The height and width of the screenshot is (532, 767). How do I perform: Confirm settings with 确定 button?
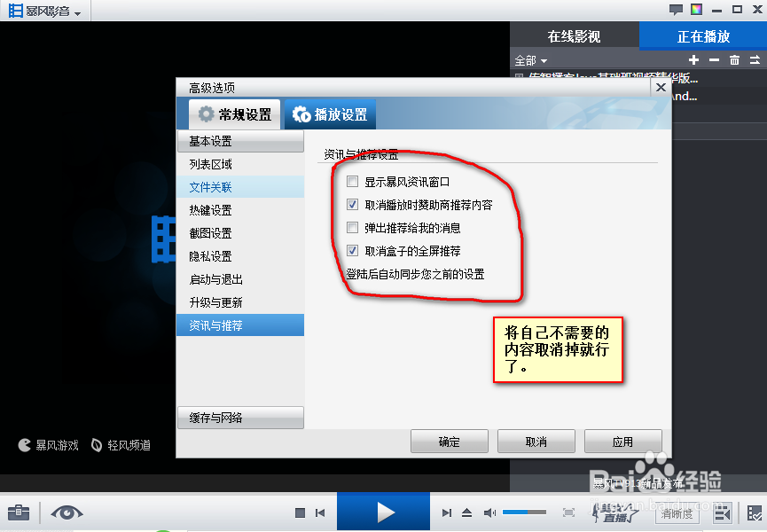[449, 442]
